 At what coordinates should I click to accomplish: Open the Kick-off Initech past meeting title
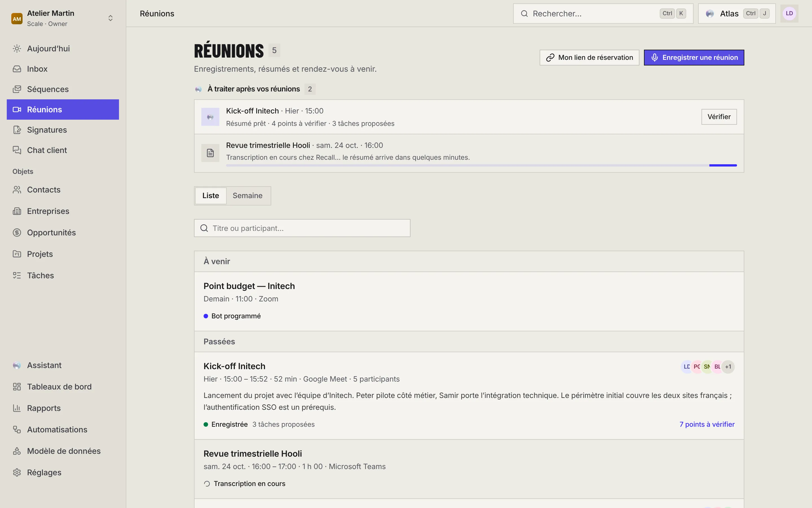[x=234, y=366]
